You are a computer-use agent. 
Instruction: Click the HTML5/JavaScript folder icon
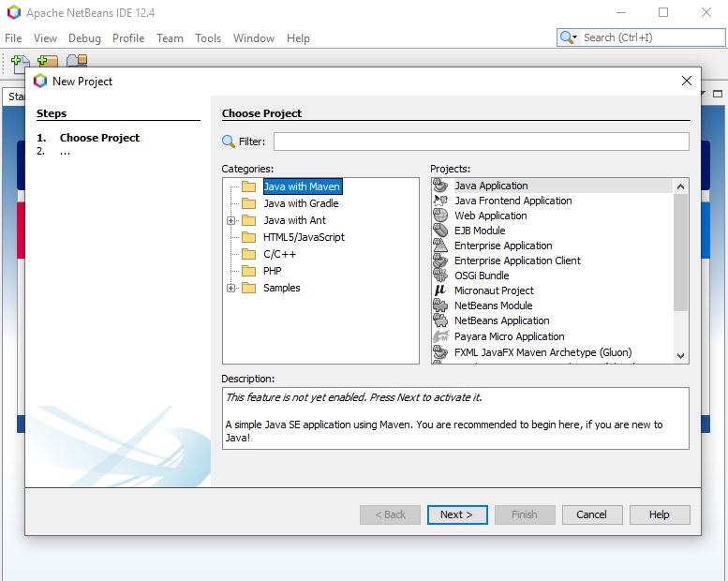(249, 237)
